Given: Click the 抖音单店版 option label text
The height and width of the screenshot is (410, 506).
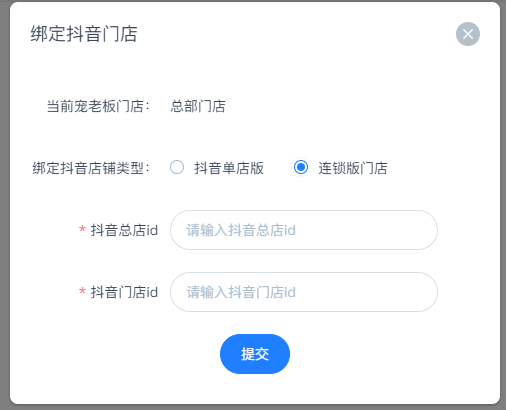Looking at the screenshot, I should [x=229, y=168].
